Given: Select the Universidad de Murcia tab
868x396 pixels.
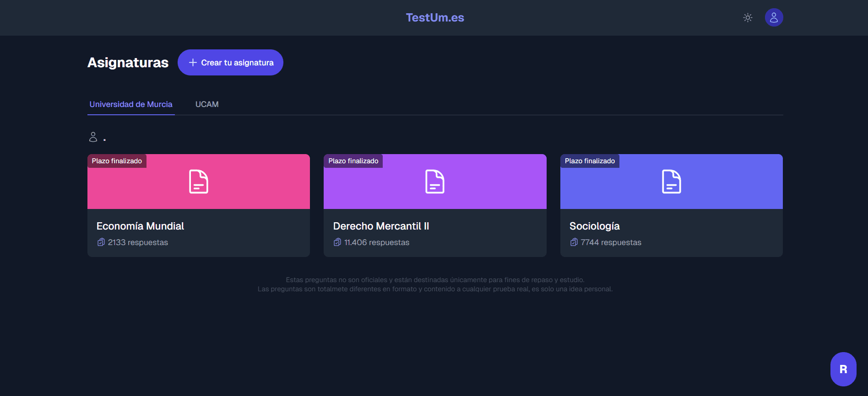Looking at the screenshot, I should (131, 104).
